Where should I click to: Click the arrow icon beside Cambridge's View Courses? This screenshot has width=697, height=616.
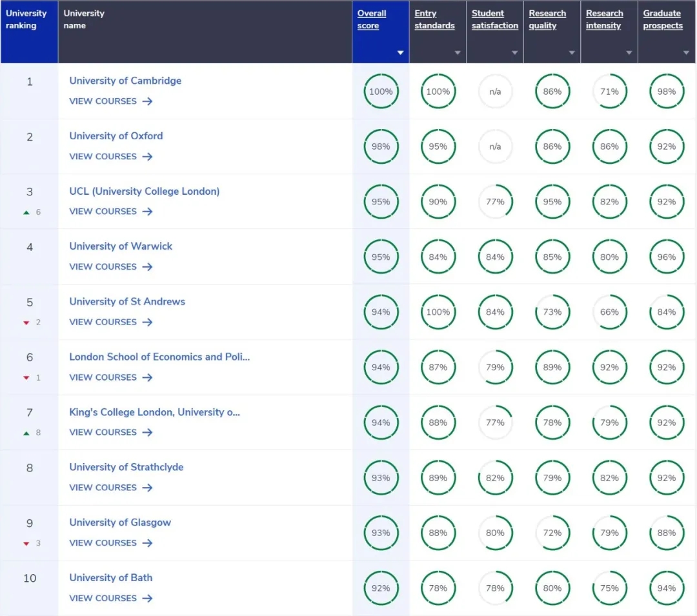(x=147, y=101)
